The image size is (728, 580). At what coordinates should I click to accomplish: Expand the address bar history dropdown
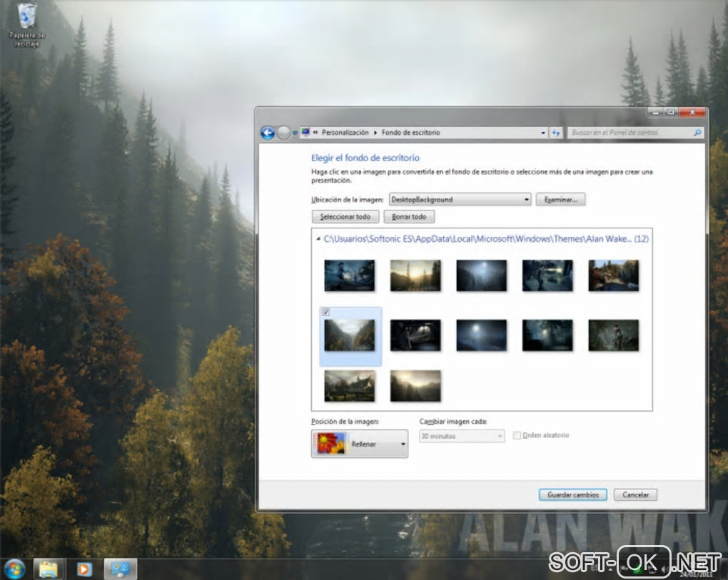(542, 133)
